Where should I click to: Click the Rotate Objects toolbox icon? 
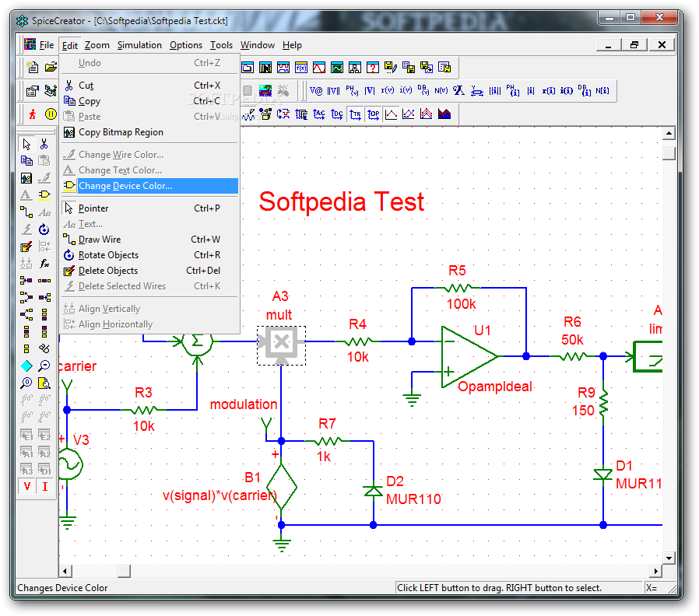coord(44,229)
